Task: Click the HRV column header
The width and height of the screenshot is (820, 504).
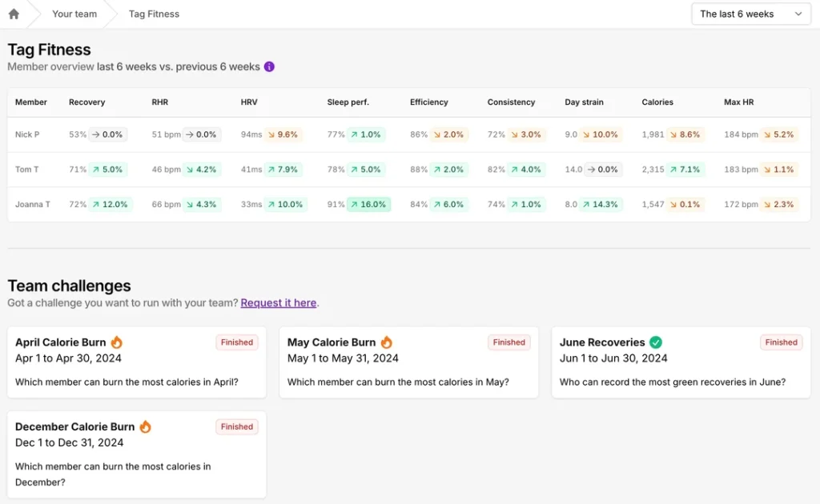Action: point(250,102)
